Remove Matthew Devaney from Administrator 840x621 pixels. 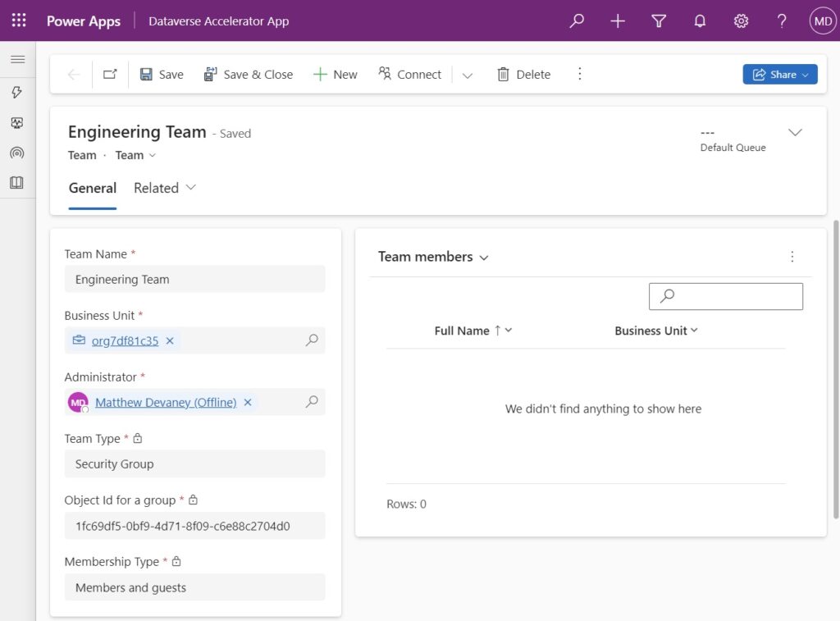click(x=248, y=403)
